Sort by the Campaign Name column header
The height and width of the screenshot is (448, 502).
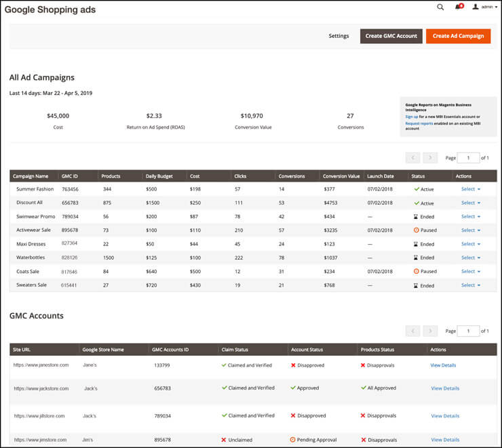click(33, 176)
